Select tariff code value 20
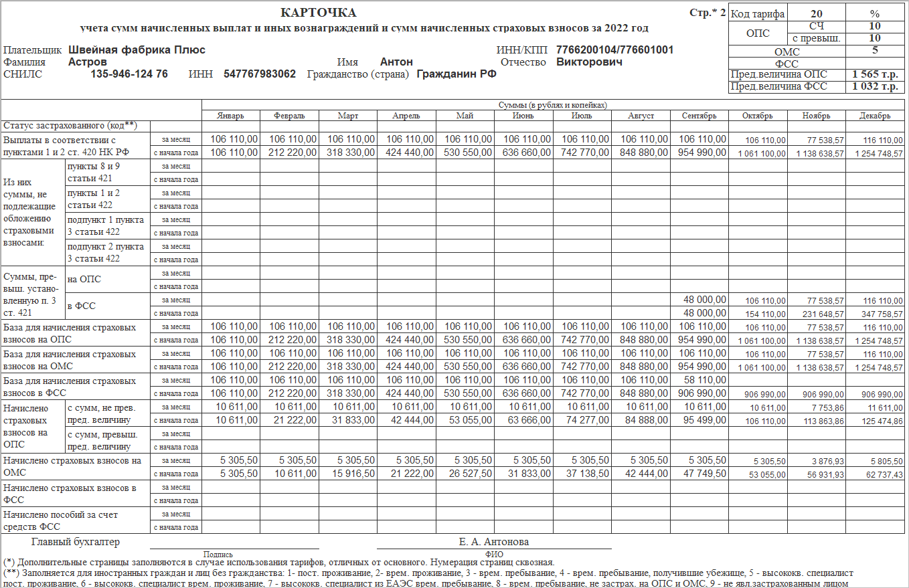 click(816, 13)
